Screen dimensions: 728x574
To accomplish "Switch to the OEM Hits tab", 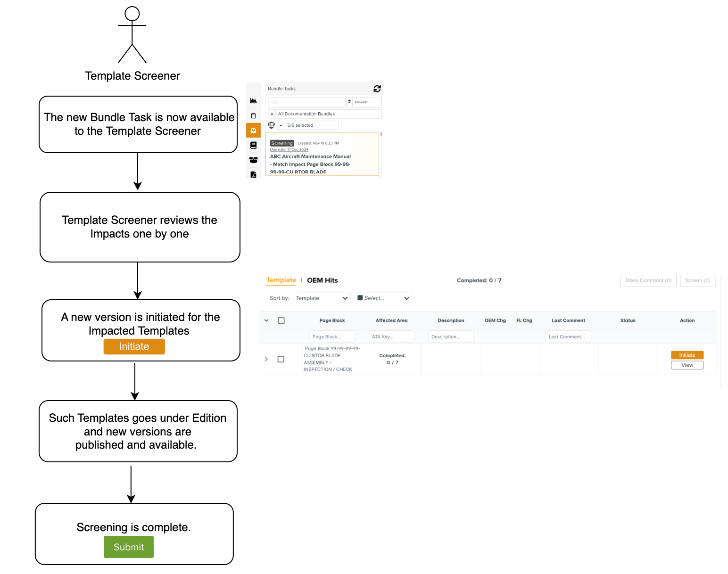I will (323, 280).
